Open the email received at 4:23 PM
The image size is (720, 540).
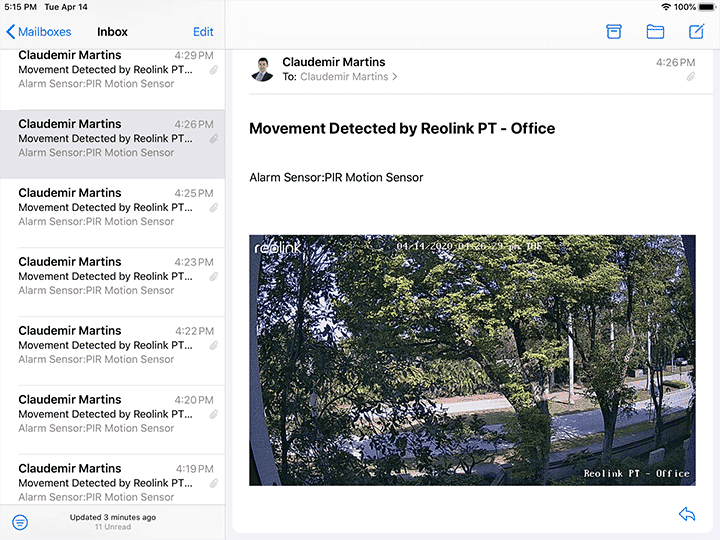click(110, 276)
